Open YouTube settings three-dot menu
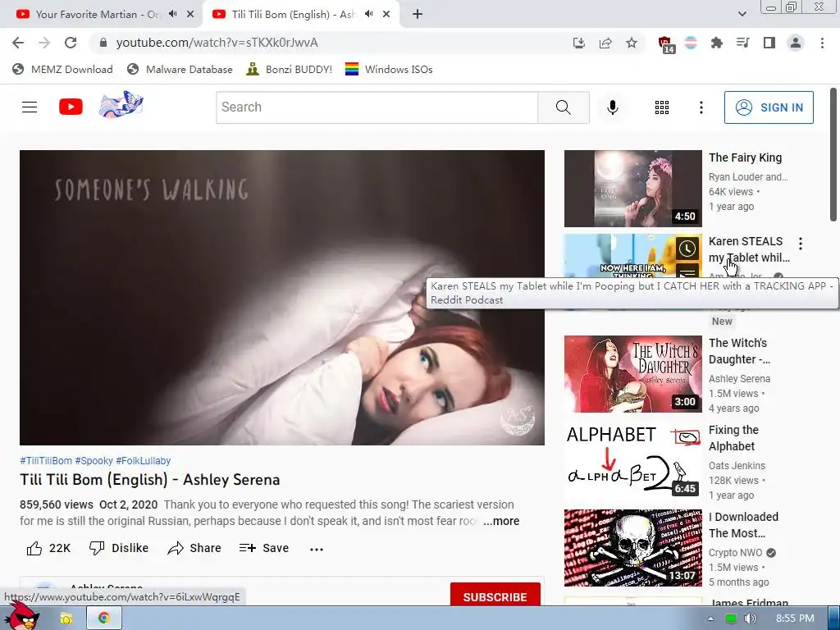This screenshot has height=630, width=840. [701, 107]
